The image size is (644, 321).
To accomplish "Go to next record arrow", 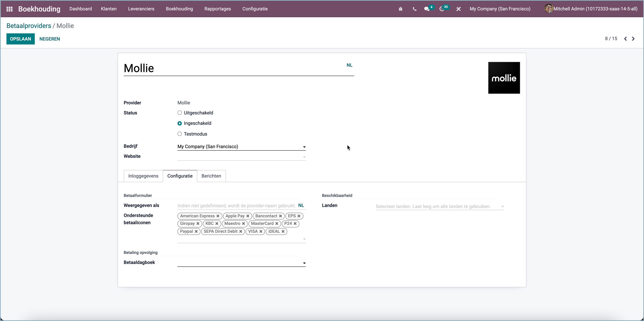I will [x=633, y=39].
